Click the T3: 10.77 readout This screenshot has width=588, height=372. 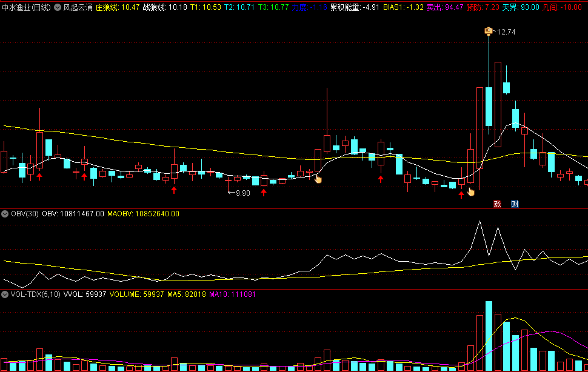coord(273,7)
